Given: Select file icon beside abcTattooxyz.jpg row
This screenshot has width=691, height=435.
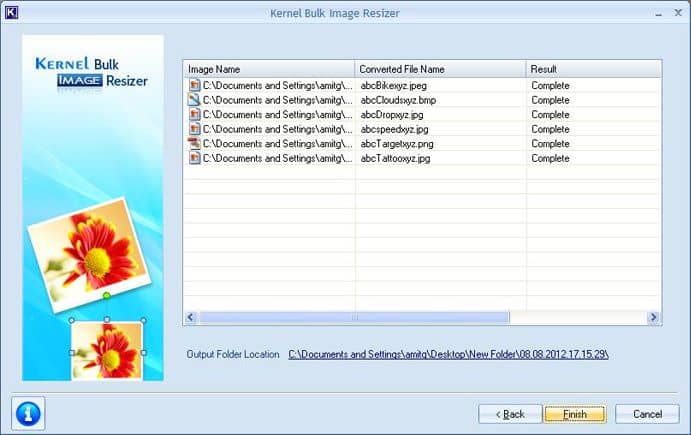Looking at the screenshot, I should 194,158.
